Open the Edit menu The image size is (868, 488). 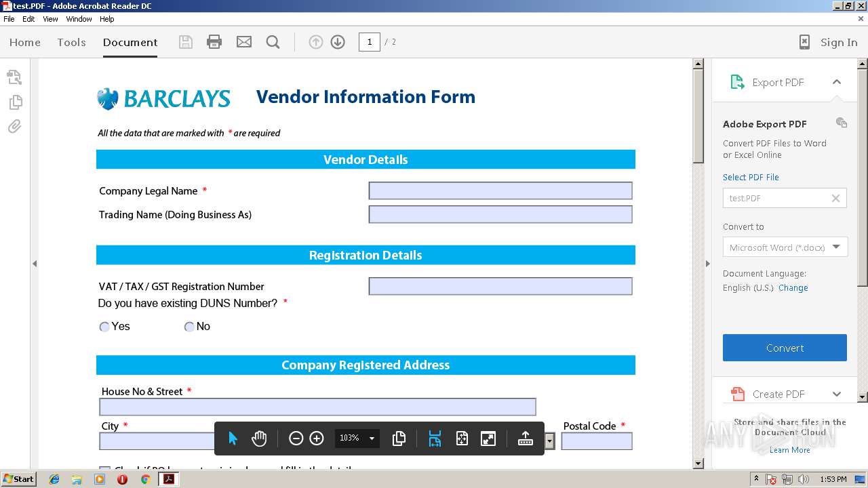click(x=28, y=19)
